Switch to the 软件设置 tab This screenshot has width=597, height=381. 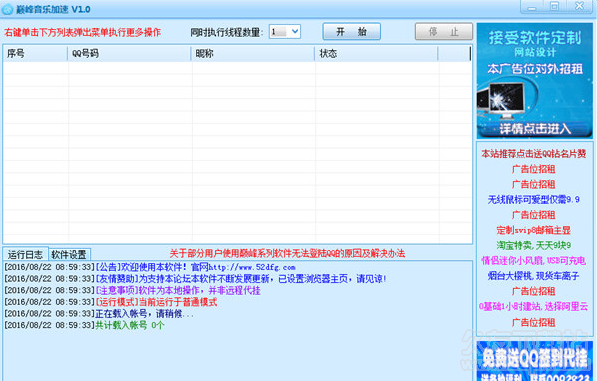pos(69,254)
